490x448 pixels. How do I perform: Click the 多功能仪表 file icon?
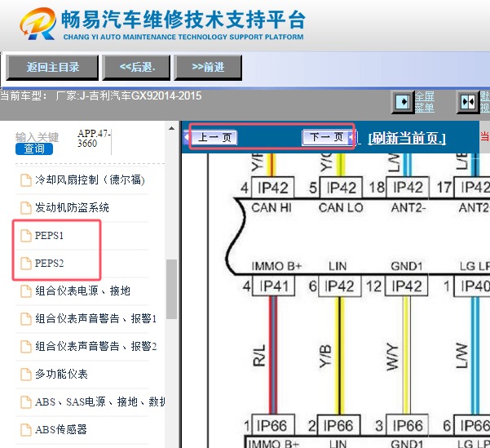point(26,375)
